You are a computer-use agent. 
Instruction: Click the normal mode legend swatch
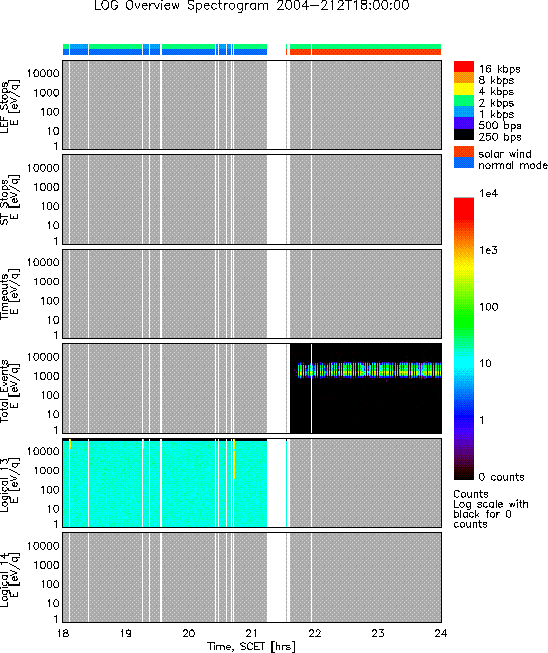[464, 163]
